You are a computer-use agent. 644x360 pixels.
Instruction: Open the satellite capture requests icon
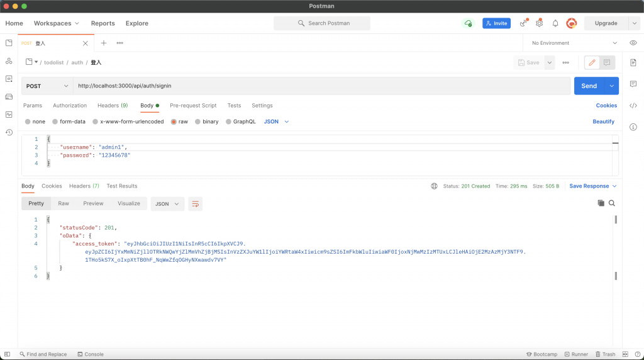click(524, 23)
